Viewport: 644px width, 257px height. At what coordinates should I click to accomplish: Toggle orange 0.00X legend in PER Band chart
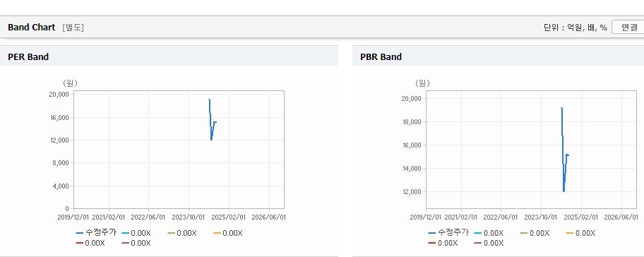click(228, 233)
